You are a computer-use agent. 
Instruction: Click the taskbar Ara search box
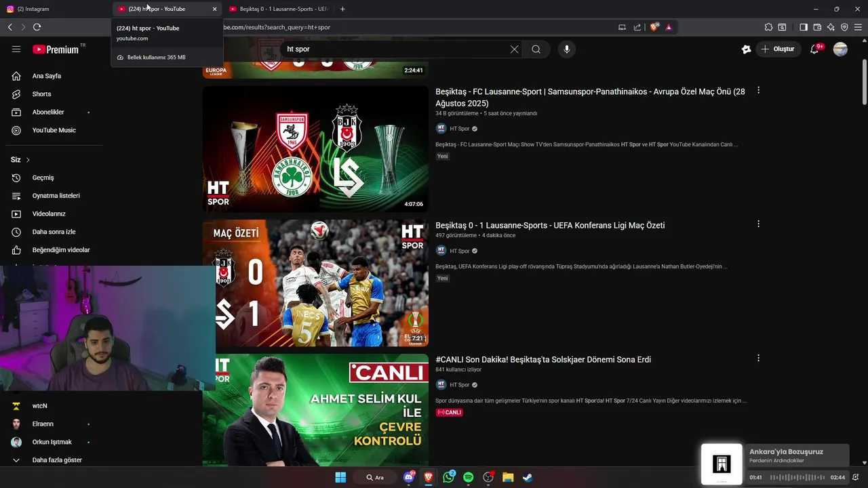[375, 477]
